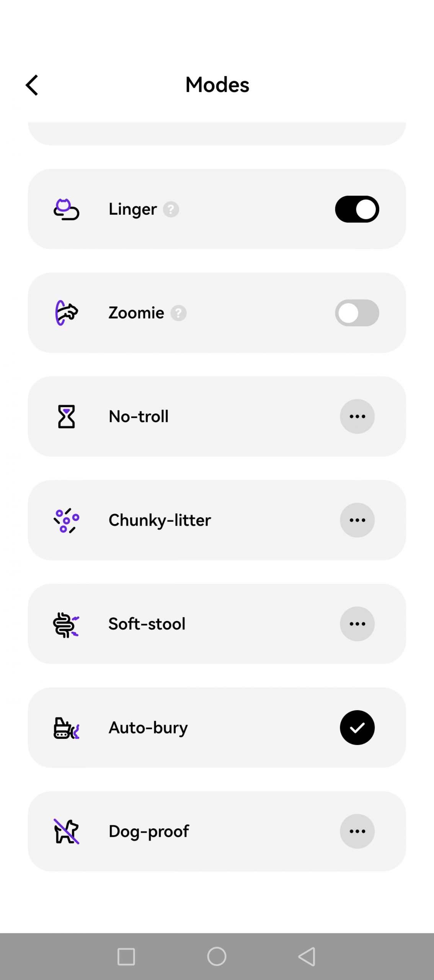
Task: Turn off the Linger switch
Action: click(357, 209)
